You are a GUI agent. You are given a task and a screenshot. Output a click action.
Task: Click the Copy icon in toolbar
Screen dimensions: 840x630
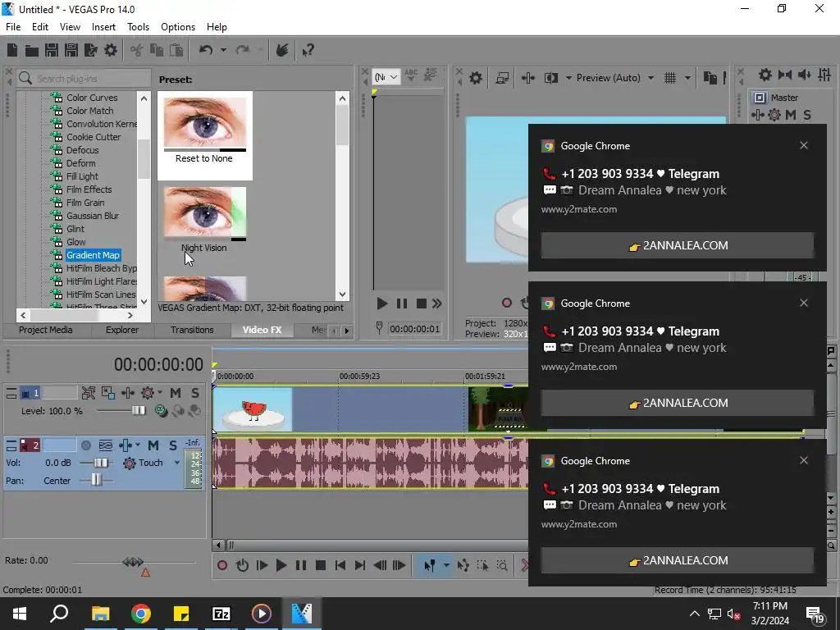pos(157,50)
